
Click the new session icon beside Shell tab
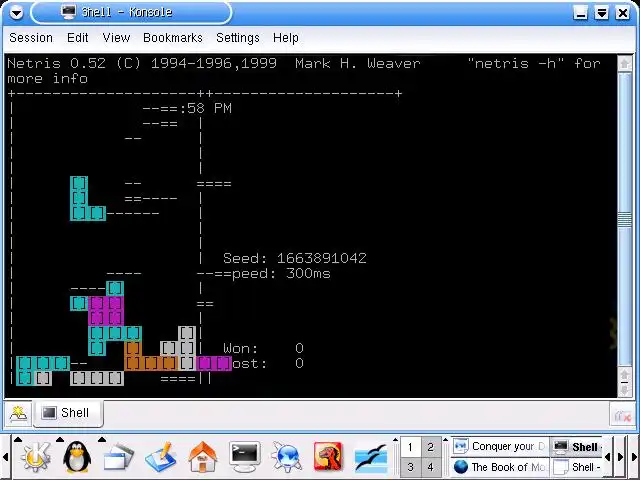18,414
